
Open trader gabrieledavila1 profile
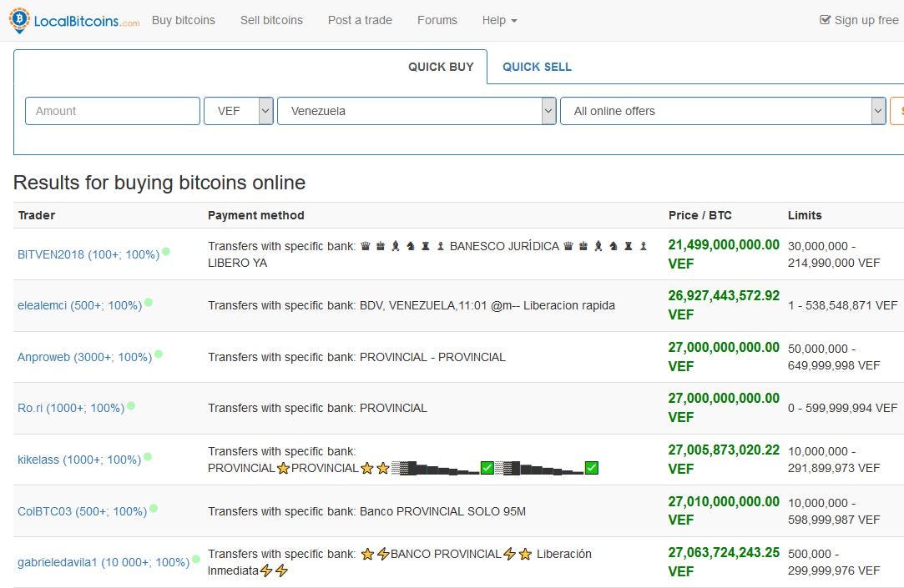point(104,562)
